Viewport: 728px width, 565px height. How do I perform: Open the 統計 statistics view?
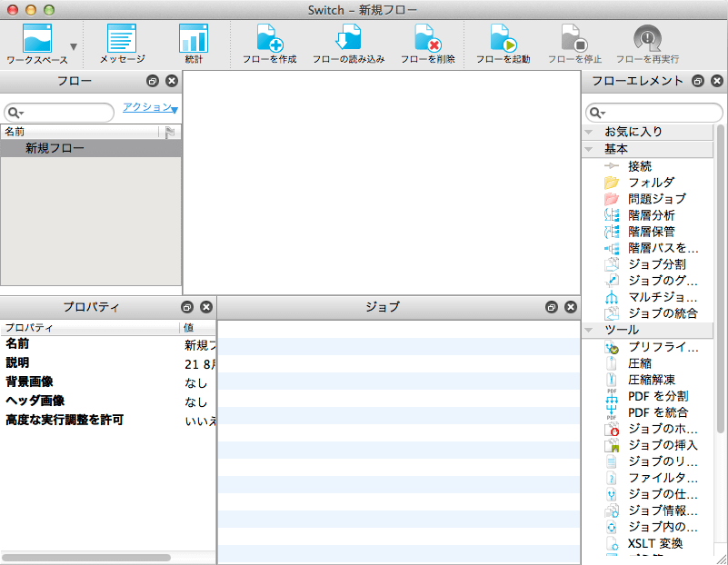point(193,39)
